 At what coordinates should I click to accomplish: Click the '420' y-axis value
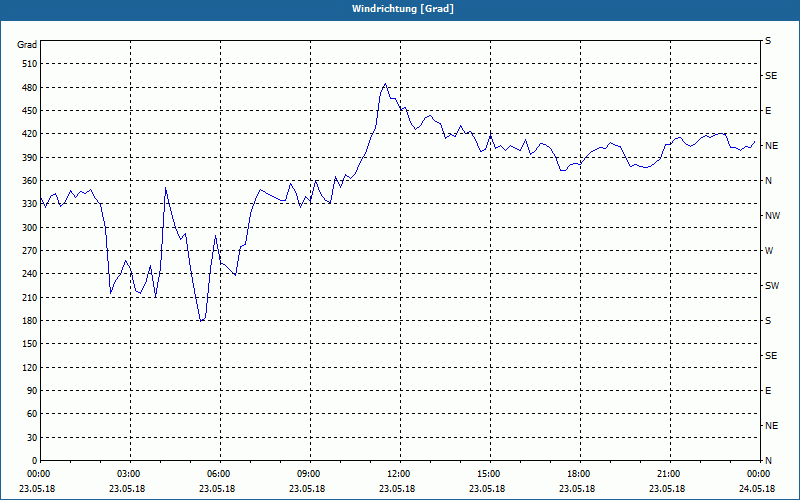(30, 134)
